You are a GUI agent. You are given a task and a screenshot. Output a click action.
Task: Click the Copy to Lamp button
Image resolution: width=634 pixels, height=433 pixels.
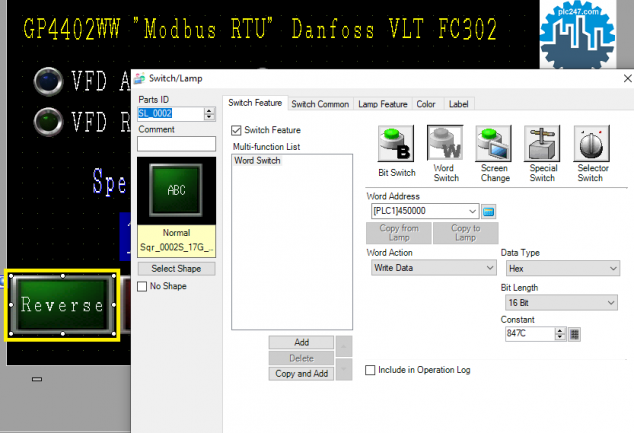465,233
